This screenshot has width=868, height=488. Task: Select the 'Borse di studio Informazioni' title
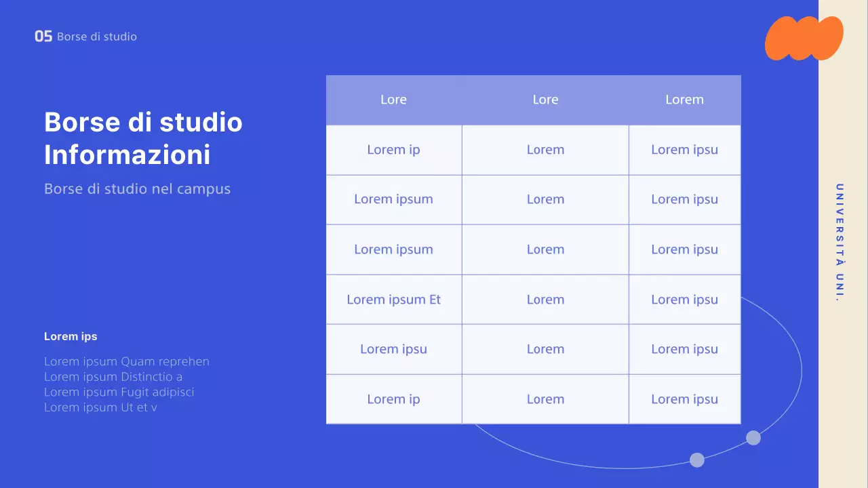click(143, 138)
